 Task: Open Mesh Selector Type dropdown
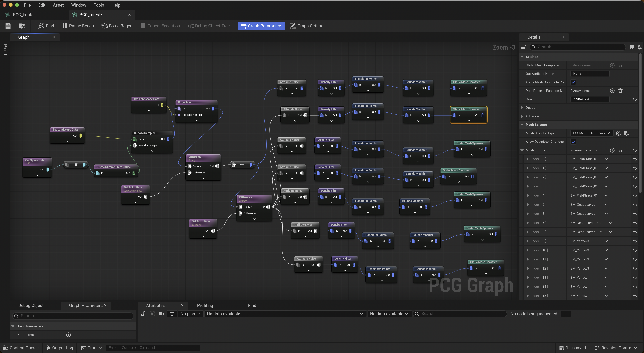591,133
